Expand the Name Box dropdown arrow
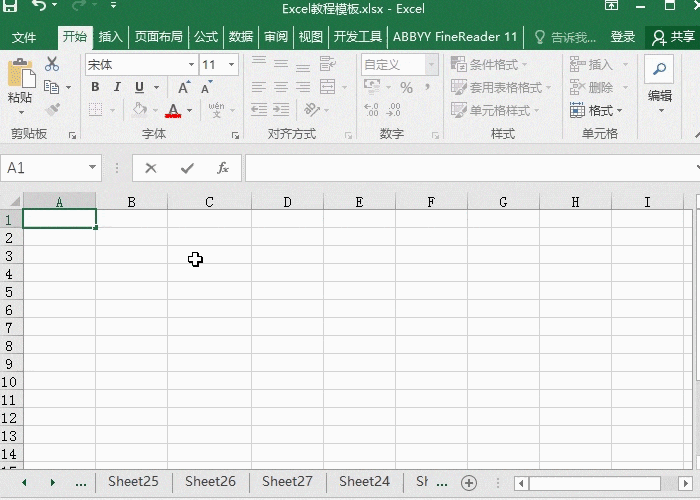 (92, 167)
